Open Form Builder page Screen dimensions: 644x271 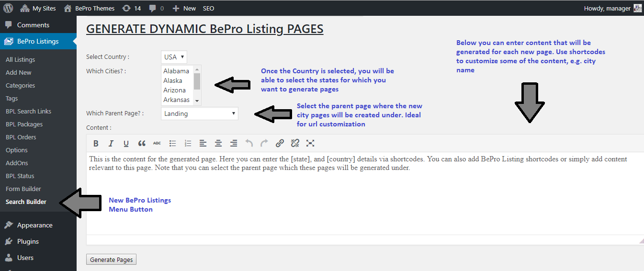23,189
